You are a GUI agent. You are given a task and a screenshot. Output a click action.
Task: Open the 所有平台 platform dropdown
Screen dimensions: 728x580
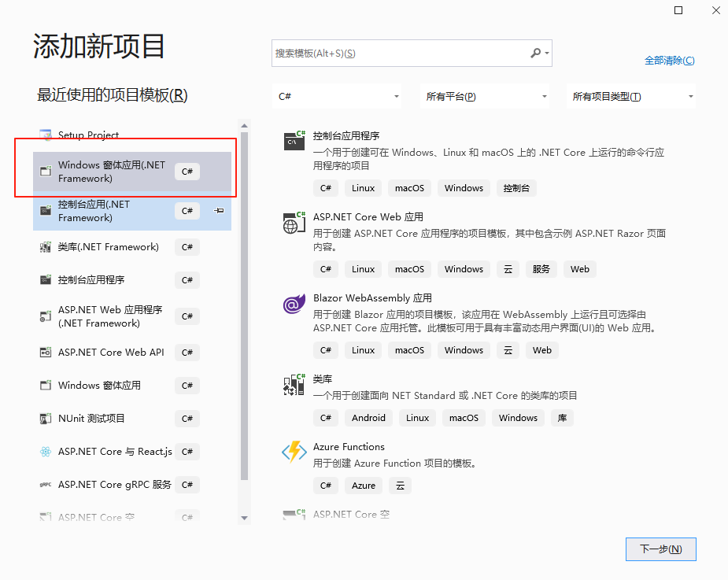(x=485, y=96)
